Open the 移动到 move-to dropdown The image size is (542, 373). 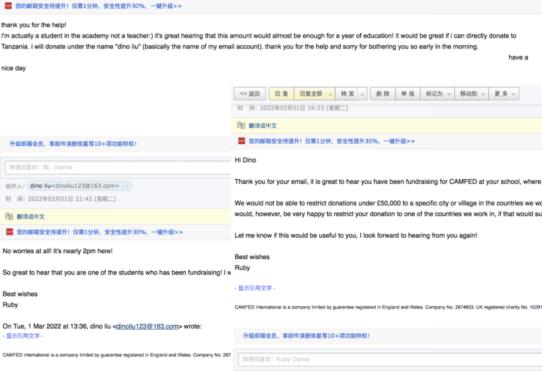[x=471, y=94]
